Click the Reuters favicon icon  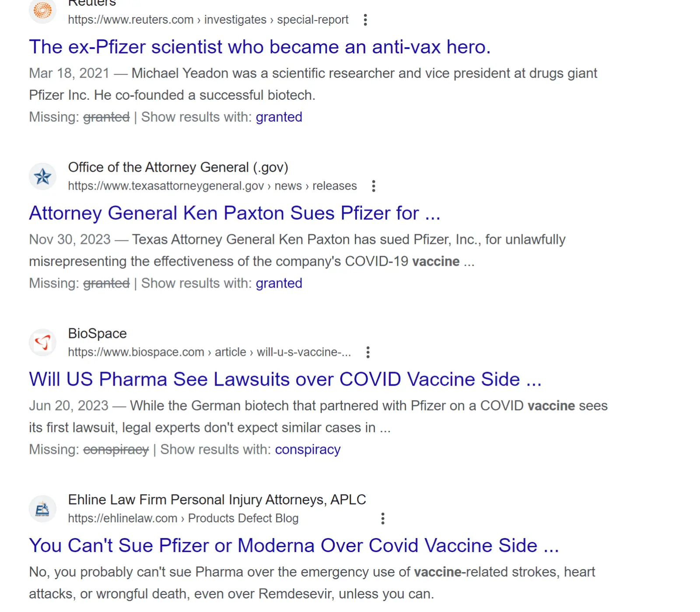point(42,10)
